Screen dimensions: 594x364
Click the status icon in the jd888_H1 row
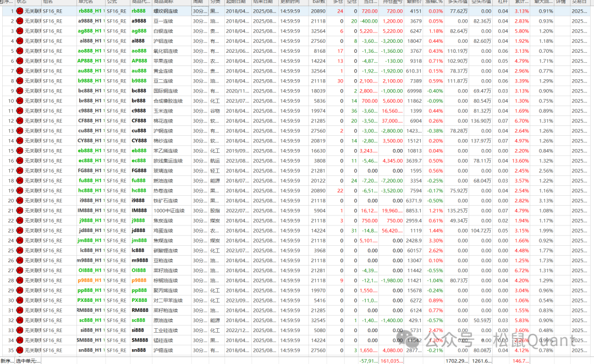20,230
